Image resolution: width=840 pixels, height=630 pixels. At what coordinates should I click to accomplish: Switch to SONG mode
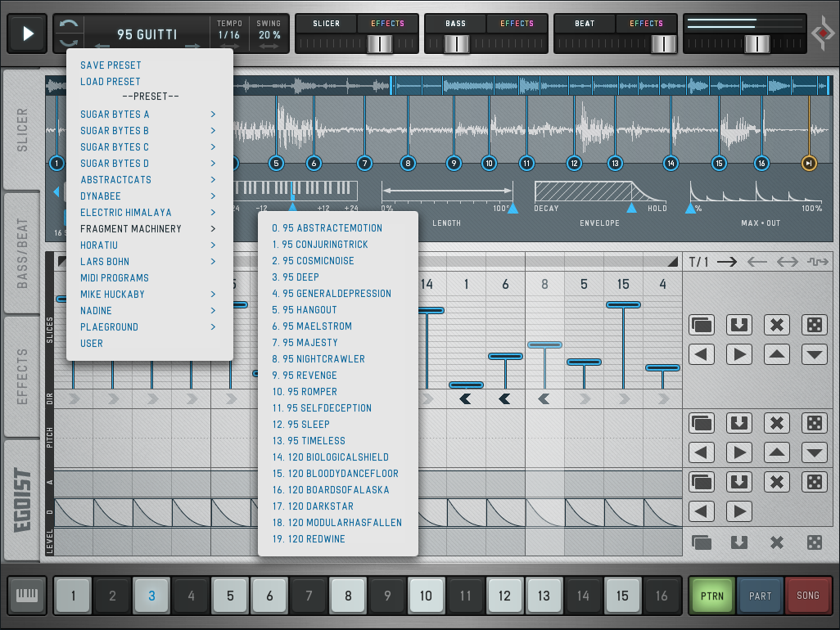point(807,596)
